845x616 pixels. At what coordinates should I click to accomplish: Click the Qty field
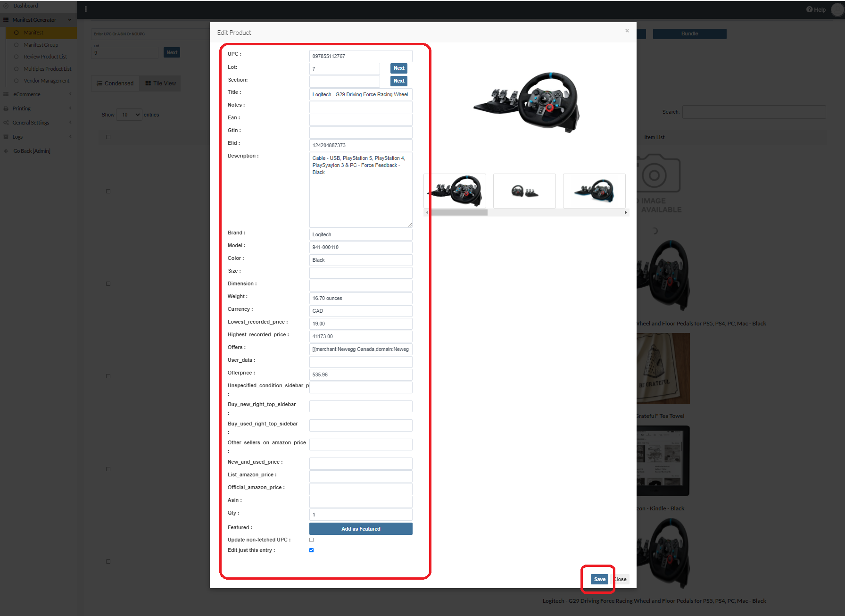(361, 515)
